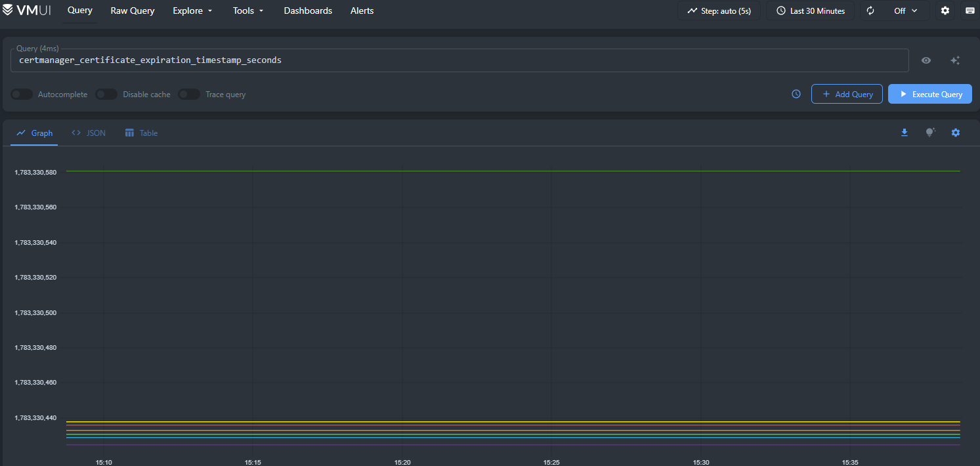Open the Raw Query page
This screenshot has width=980, height=466.
pyautogui.click(x=133, y=11)
